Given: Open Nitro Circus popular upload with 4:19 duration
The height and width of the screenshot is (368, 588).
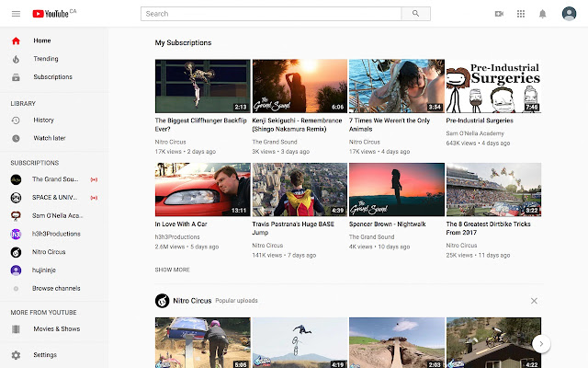Looking at the screenshot, I should click(300, 342).
